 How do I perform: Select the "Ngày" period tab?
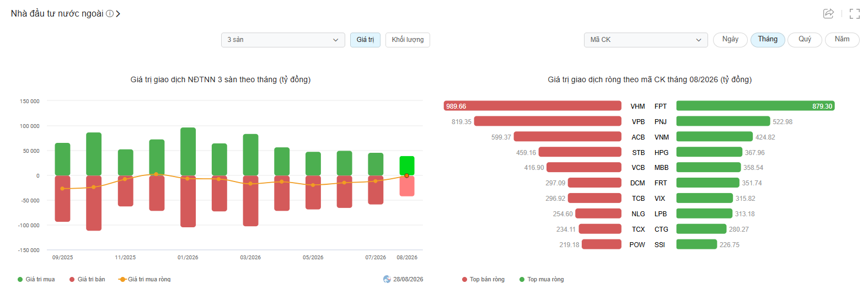(730, 40)
